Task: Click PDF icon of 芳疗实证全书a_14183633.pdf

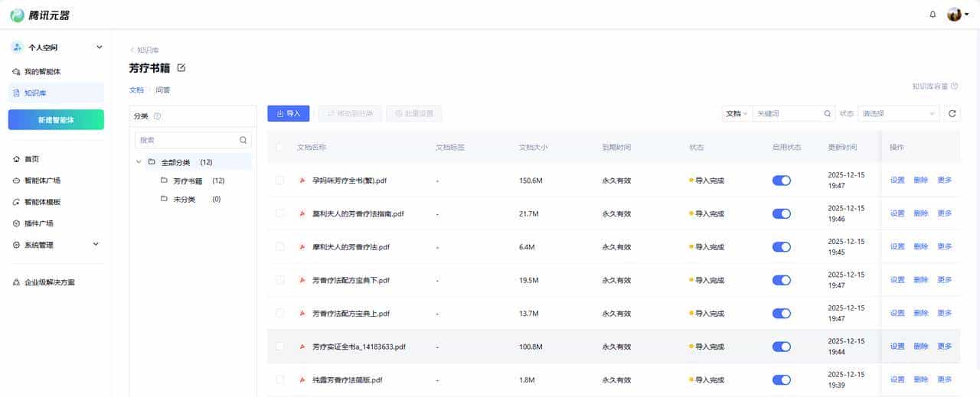Action: [302, 347]
